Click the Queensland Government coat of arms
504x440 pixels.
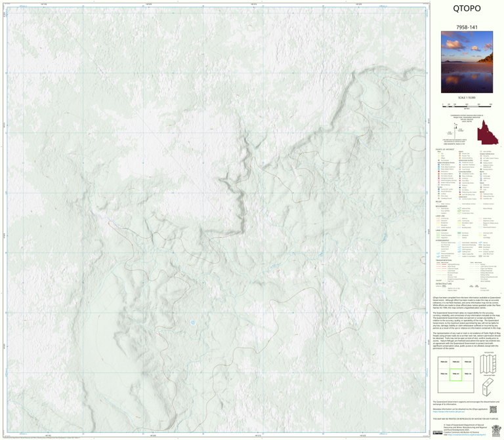tap(496, 430)
